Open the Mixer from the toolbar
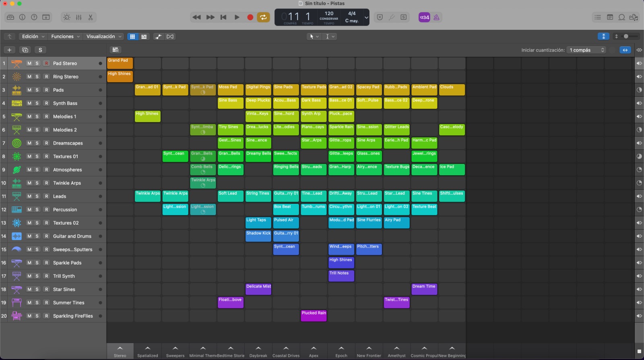 pyautogui.click(x=79, y=17)
